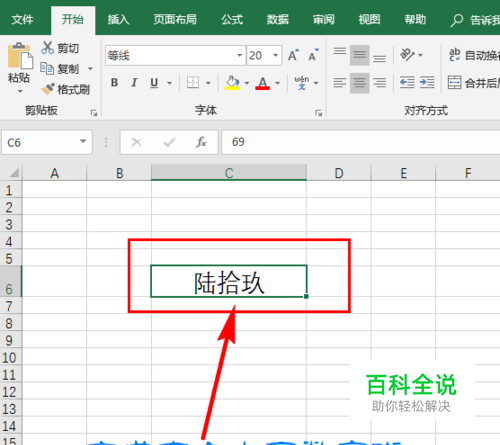Image resolution: width=500 pixels, height=445 pixels.
Task: Open the Copy dropdown arrow
Action: click(x=90, y=69)
